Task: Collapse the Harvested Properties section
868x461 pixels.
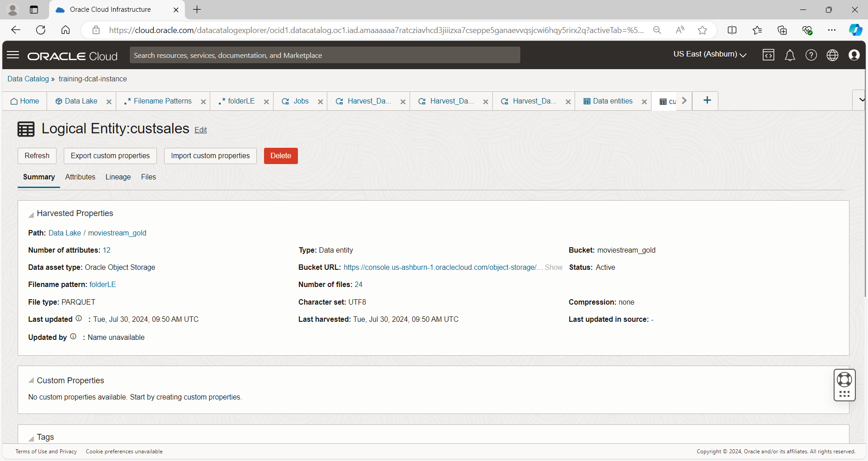Action: (31, 214)
